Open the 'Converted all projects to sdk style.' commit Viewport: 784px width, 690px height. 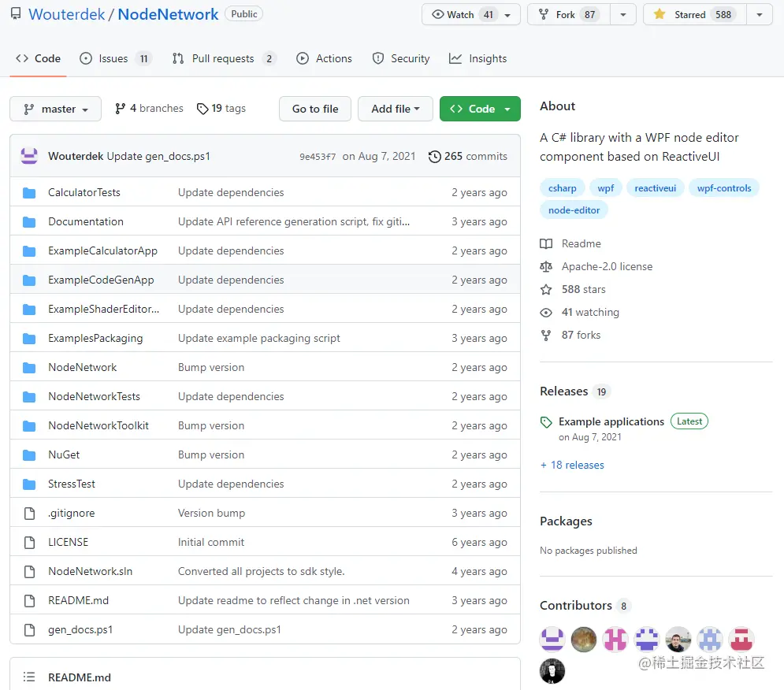[261, 571]
